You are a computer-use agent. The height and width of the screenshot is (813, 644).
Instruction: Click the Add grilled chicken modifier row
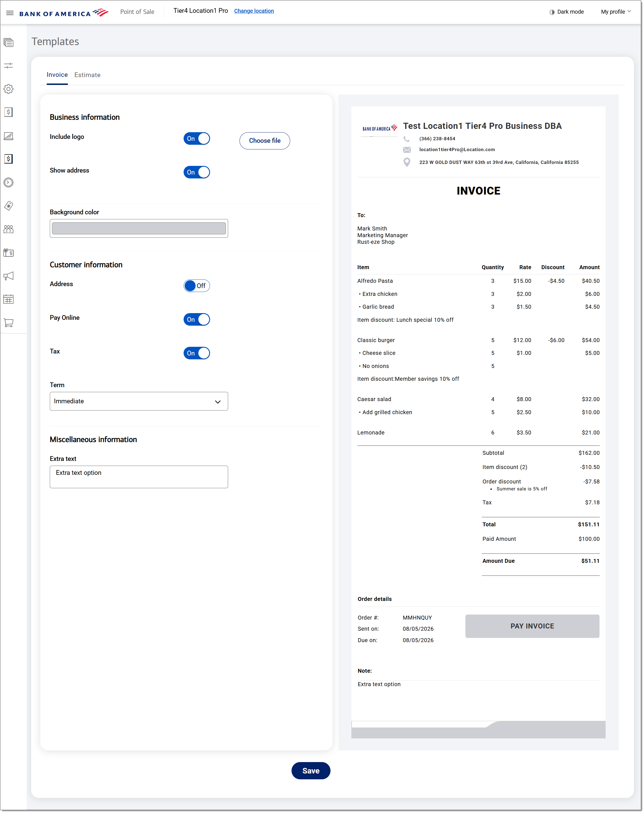pyautogui.click(x=478, y=412)
